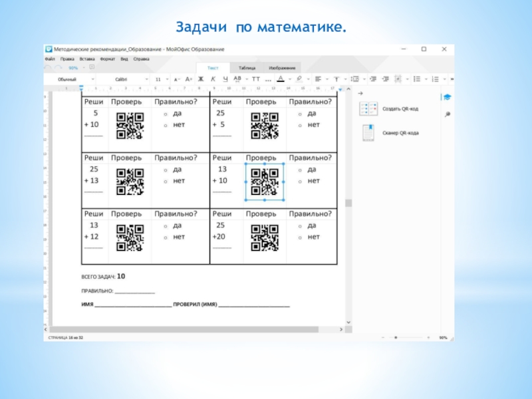Toggle italic К formatting
Viewport: 532px width, 399px height.
(x=213, y=79)
